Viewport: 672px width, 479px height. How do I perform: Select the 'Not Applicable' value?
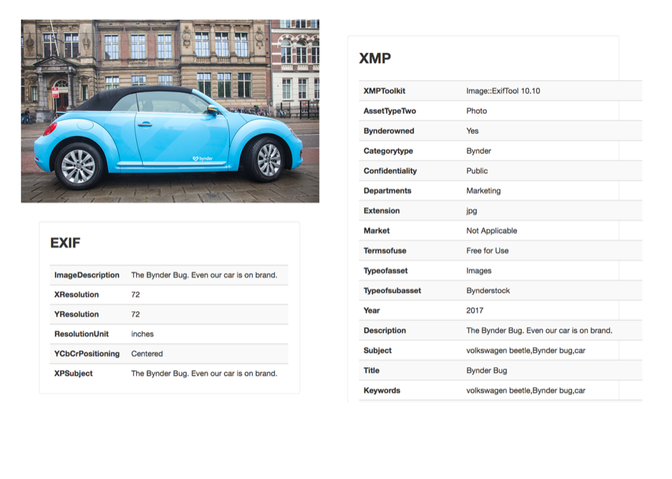[492, 231]
